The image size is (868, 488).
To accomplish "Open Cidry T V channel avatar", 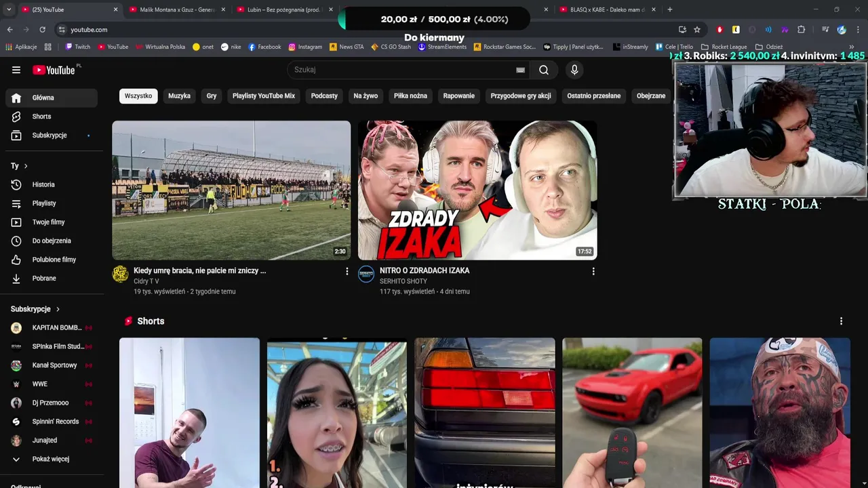I will [x=120, y=274].
